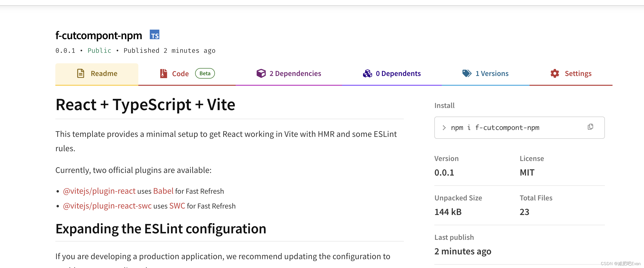
Task: Open the Settings tab
Action: click(571, 74)
